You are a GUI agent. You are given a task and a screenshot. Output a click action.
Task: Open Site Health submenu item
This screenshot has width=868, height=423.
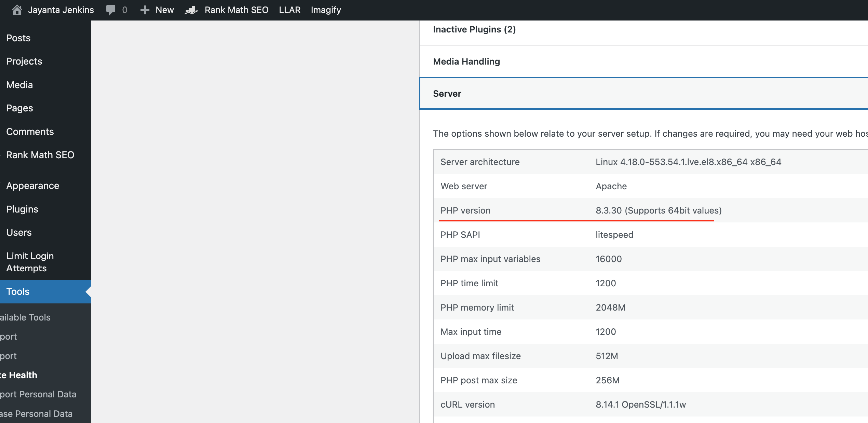pos(18,375)
